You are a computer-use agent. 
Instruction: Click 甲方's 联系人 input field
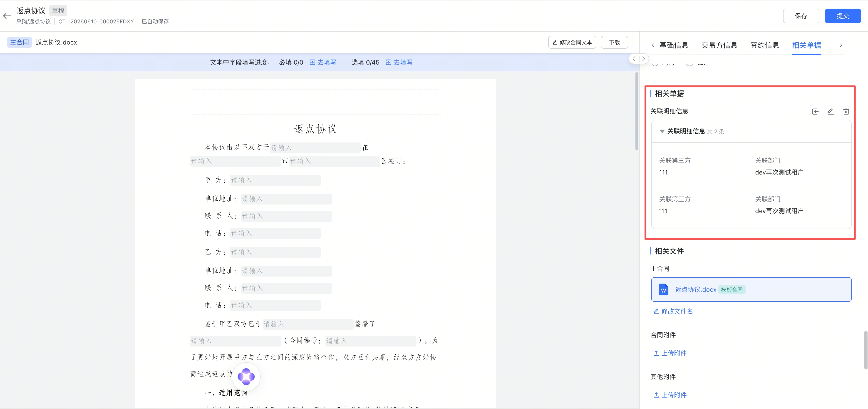pyautogui.click(x=286, y=216)
